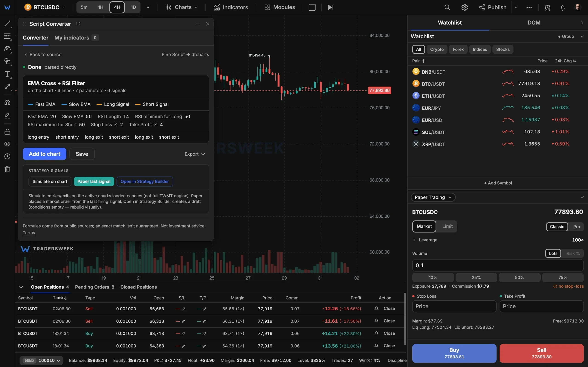The width and height of the screenshot is (588, 367).
Task: Click the Add to chart button
Action: (x=45, y=154)
